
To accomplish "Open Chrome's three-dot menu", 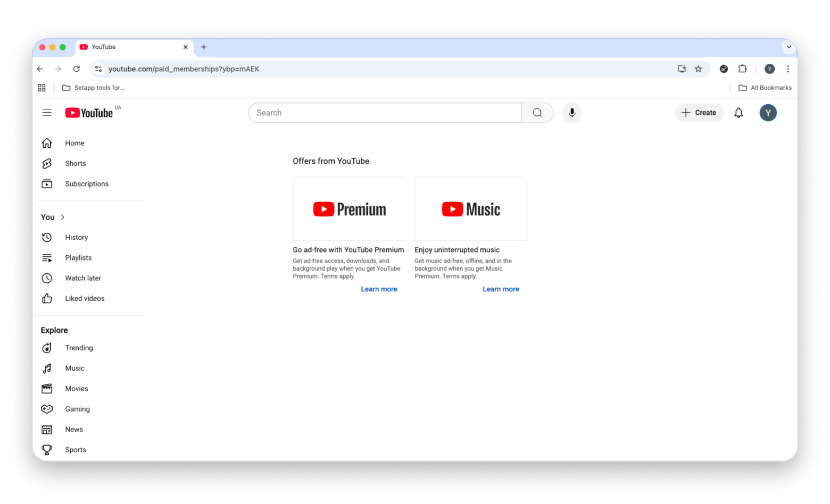I will tap(788, 69).
